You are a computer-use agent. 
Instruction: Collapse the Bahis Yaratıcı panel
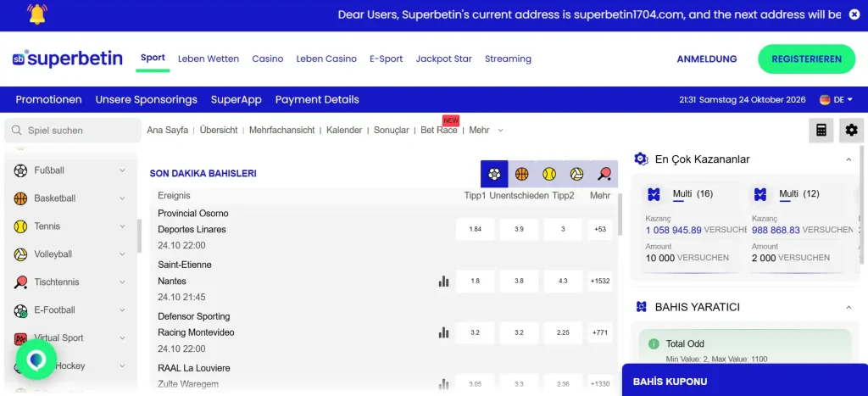point(849,307)
